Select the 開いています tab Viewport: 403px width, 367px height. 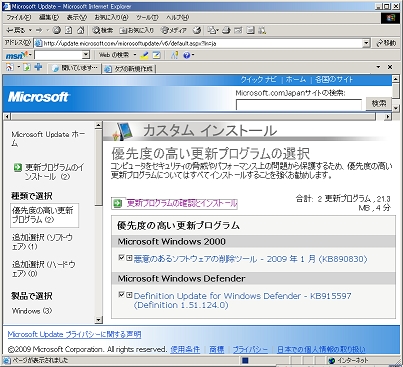point(75,68)
